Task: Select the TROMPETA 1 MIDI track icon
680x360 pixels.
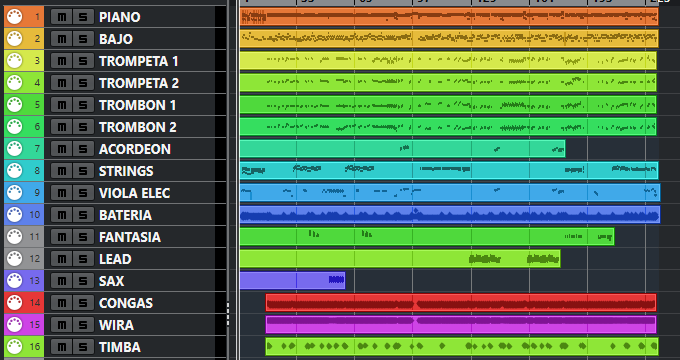Action: tap(14, 61)
